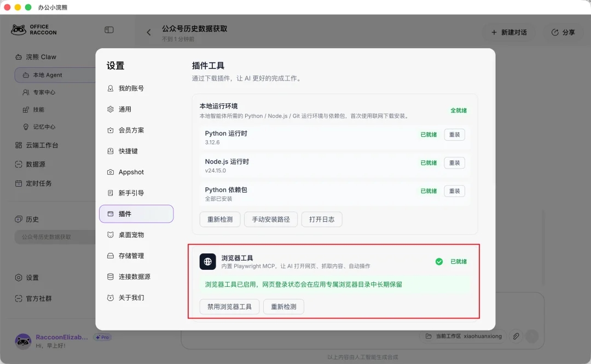This screenshot has width=591, height=364.
Task: Click the 新手引导 document icon
Action: point(111,193)
